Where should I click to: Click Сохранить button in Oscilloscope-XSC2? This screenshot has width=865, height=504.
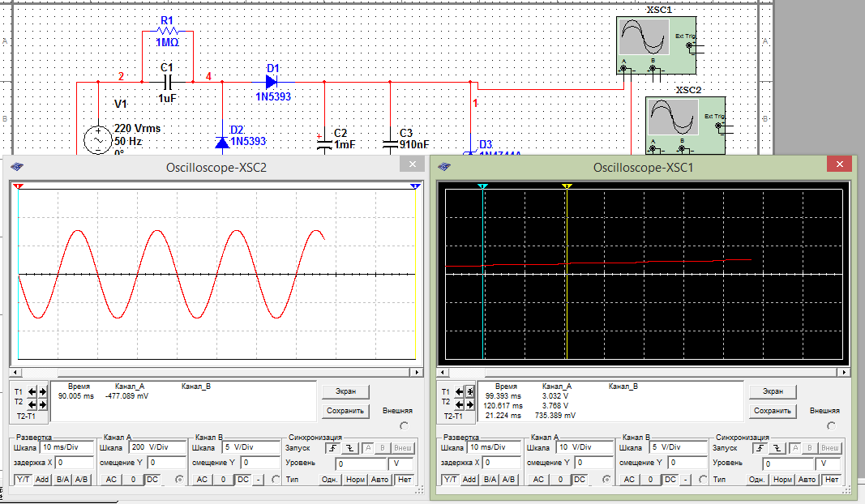345,411
